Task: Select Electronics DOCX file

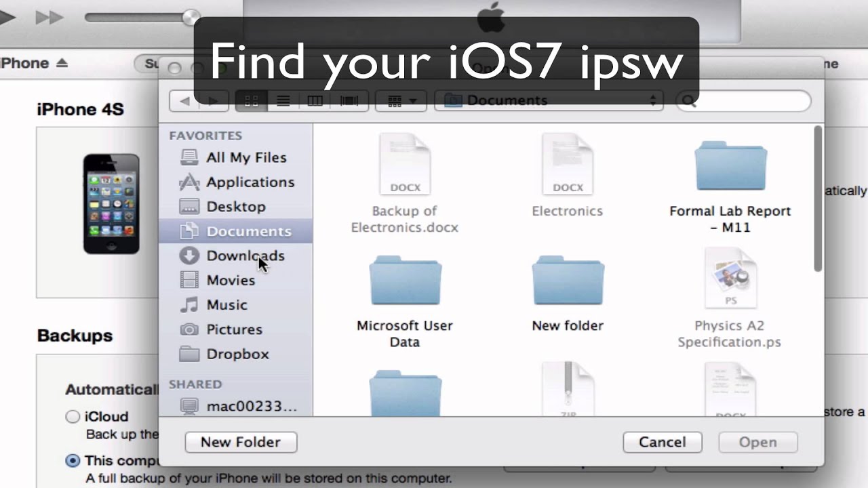Action: [x=568, y=175]
